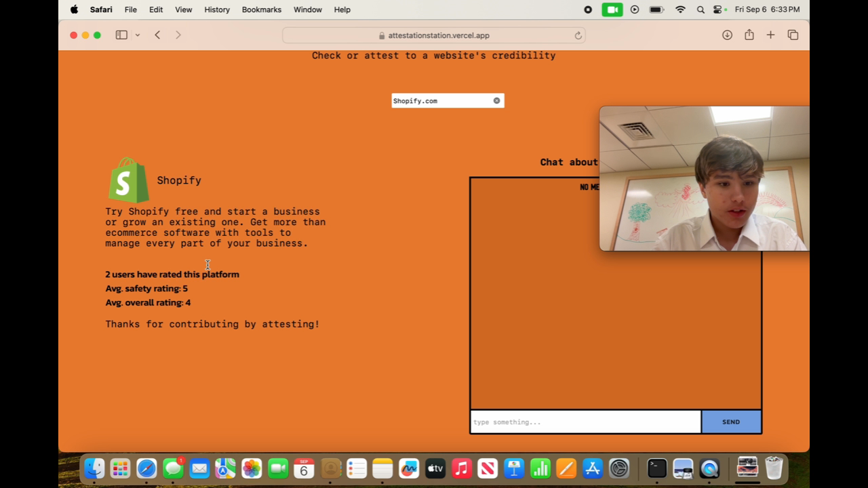Image resolution: width=868 pixels, height=488 pixels.
Task: Open the Trash in the Dock
Action: pos(774,468)
